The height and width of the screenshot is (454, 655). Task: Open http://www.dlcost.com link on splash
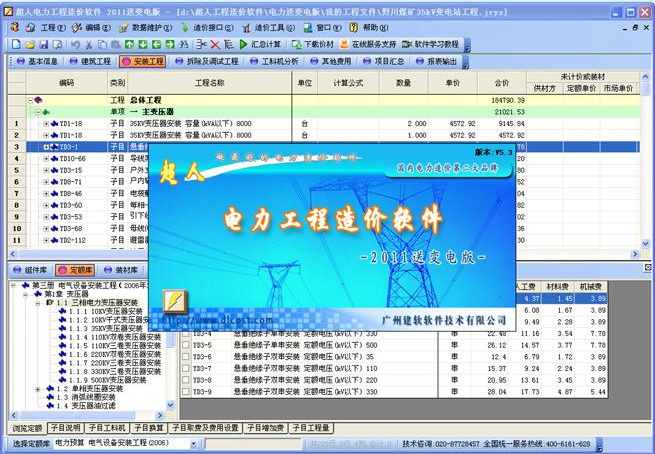pyautogui.click(x=218, y=320)
